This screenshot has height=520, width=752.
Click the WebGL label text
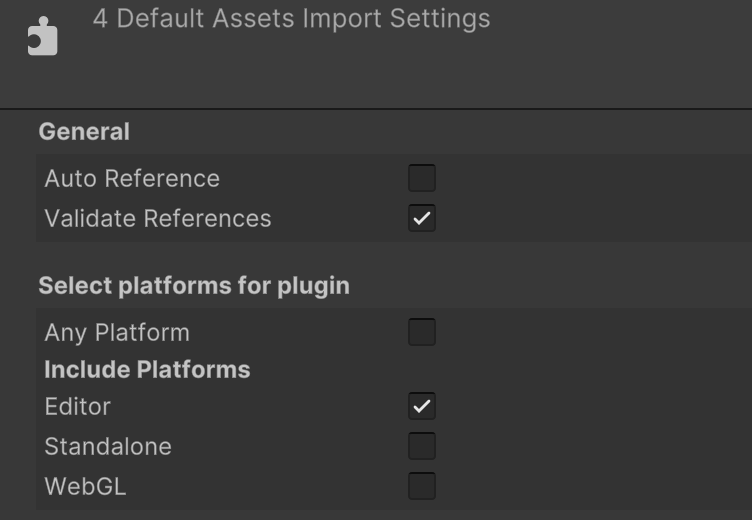coord(85,486)
